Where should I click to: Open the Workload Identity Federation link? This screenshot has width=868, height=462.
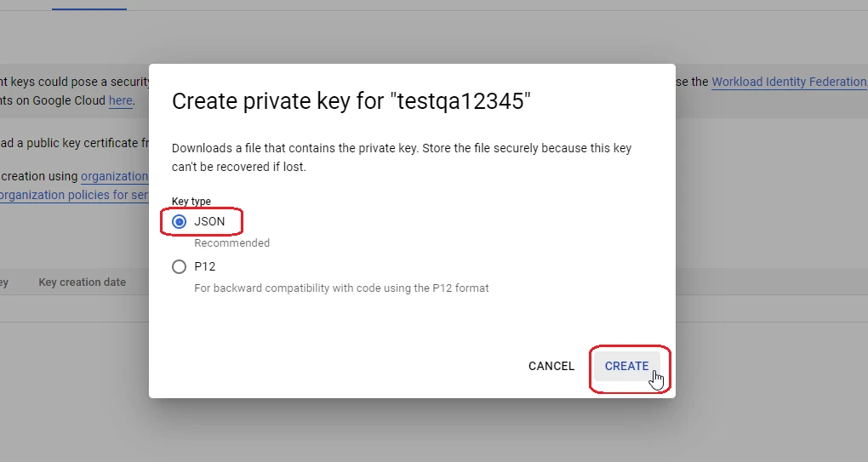(x=790, y=82)
